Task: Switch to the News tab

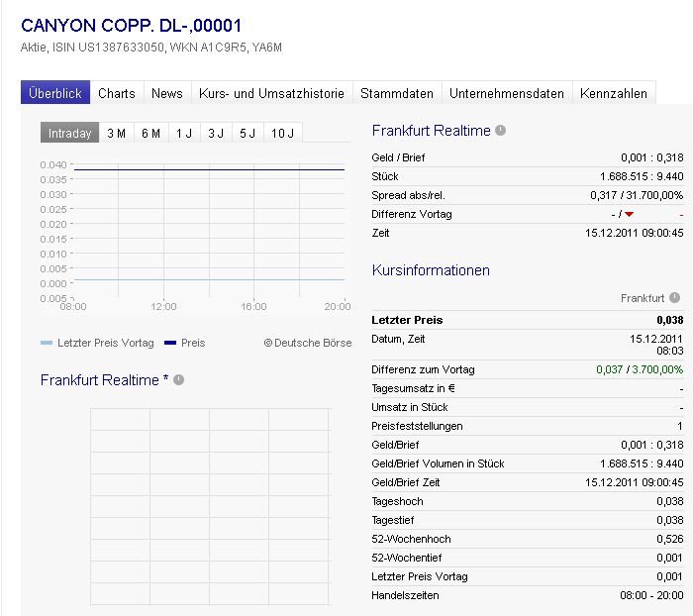Action: pos(167,93)
